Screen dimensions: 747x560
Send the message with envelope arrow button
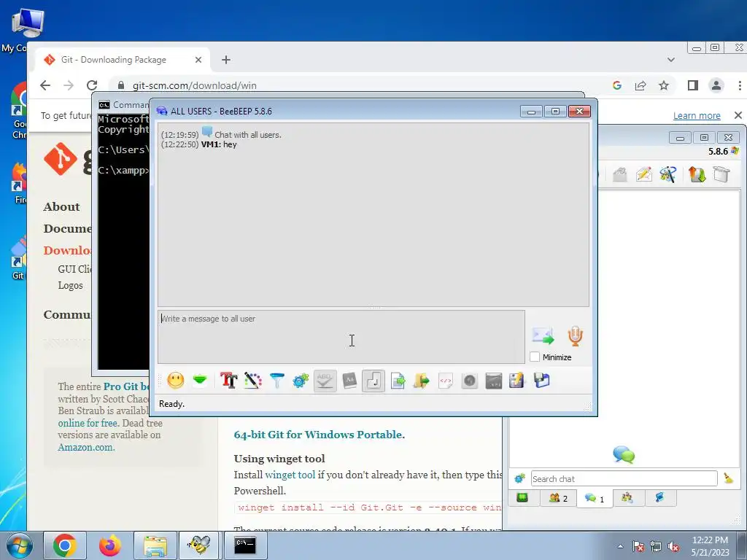click(543, 336)
